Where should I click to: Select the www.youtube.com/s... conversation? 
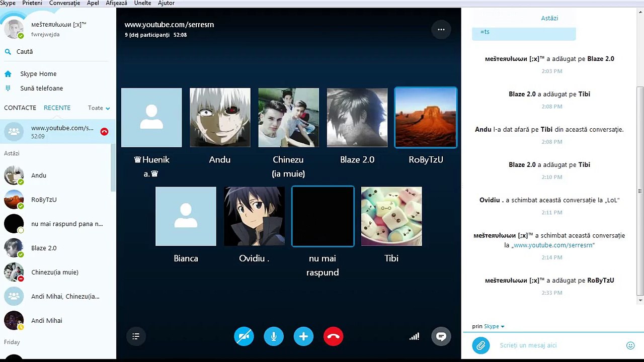[58, 132]
